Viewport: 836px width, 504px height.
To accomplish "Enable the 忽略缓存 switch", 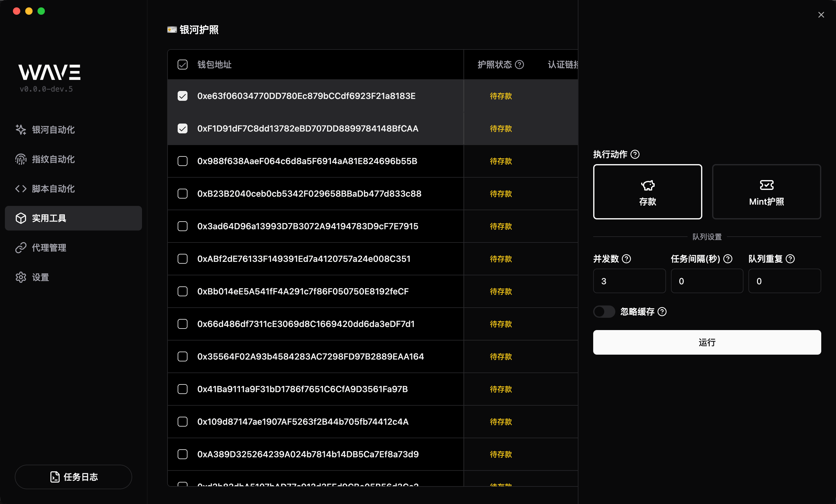I will [604, 312].
